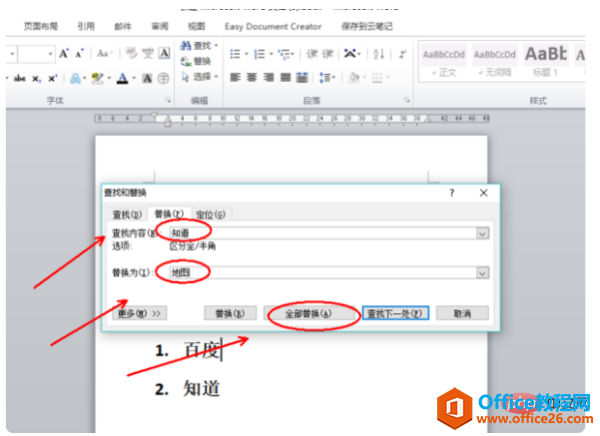Open the bullets dropdown arrow
This screenshot has height=436, width=600.
[x=246, y=54]
